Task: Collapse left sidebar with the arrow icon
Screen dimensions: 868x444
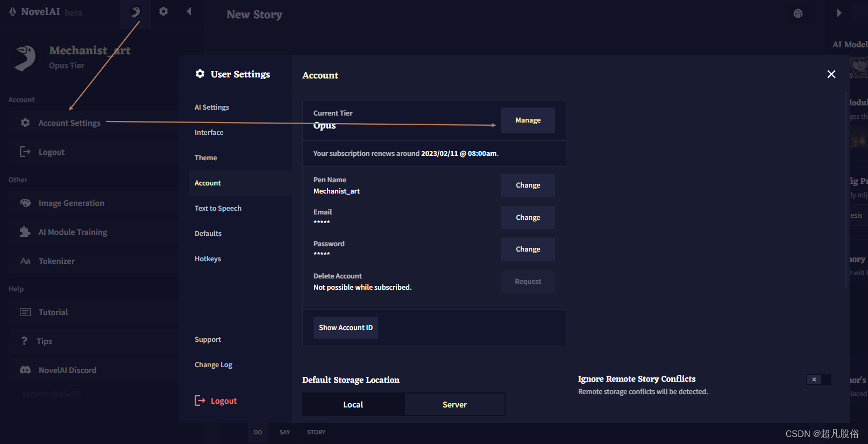Action: 189,11
